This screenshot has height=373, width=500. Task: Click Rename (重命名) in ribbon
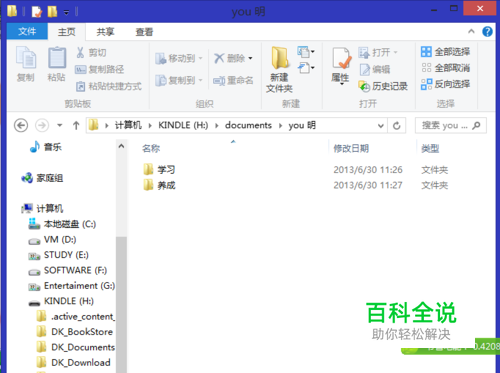pyautogui.click(x=233, y=80)
